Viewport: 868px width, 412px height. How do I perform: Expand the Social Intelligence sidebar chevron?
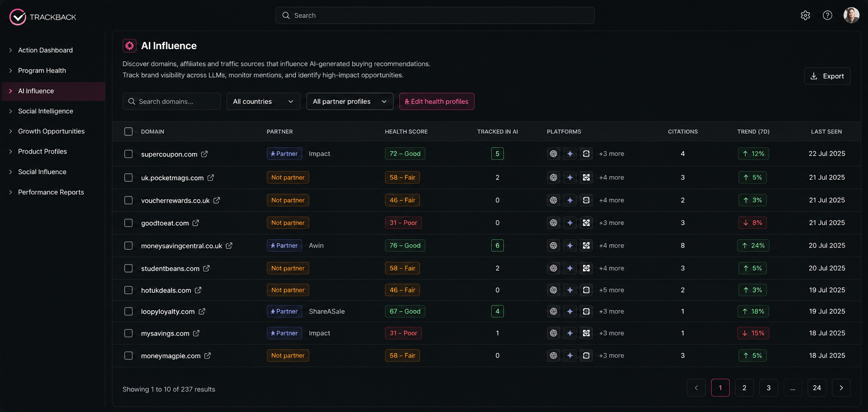(10, 111)
